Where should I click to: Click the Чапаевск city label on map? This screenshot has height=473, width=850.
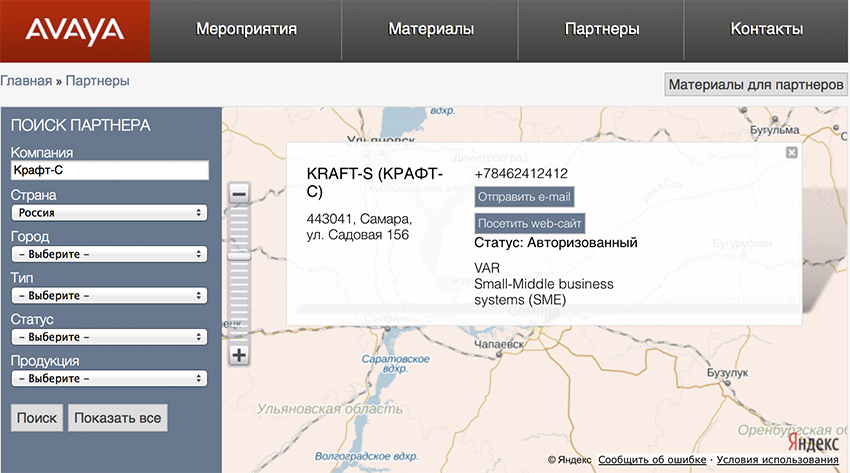click(499, 344)
